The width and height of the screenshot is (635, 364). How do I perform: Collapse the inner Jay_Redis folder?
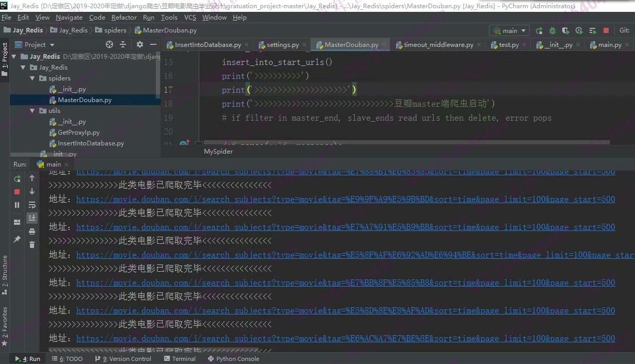[23, 68]
